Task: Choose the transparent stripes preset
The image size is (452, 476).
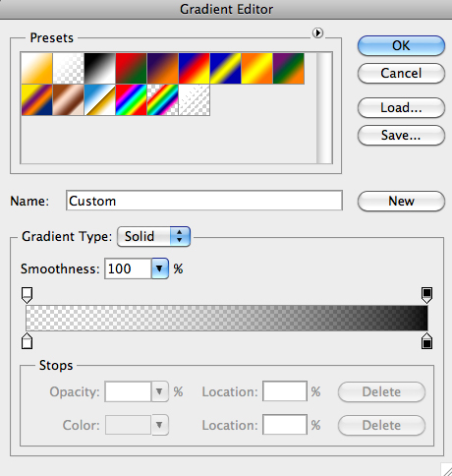Action: pyautogui.click(x=194, y=99)
